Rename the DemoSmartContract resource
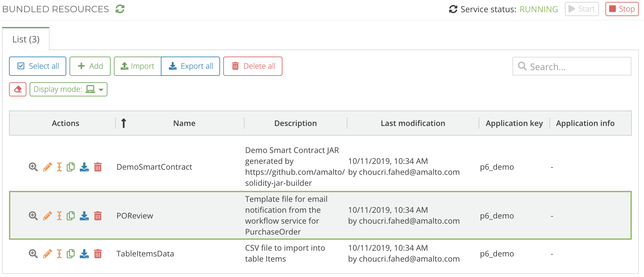This screenshot has height=277, width=644. point(59,167)
